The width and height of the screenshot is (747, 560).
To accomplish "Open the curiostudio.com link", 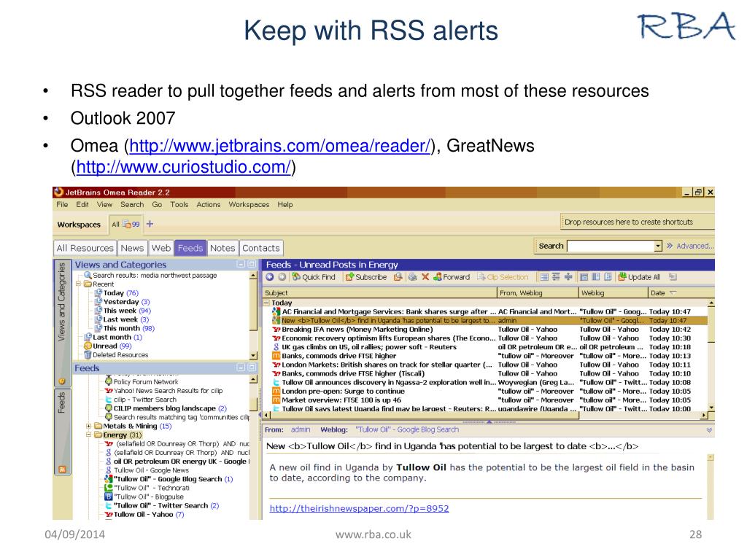I will [x=183, y=167].
